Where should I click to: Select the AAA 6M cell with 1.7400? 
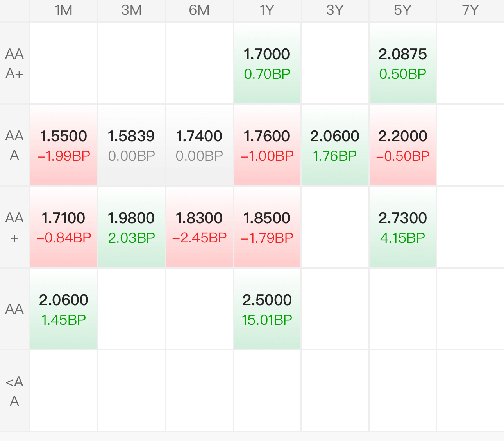[199, 145]
